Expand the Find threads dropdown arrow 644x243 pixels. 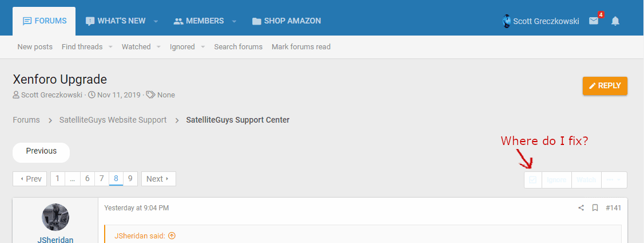pos(110,47)
